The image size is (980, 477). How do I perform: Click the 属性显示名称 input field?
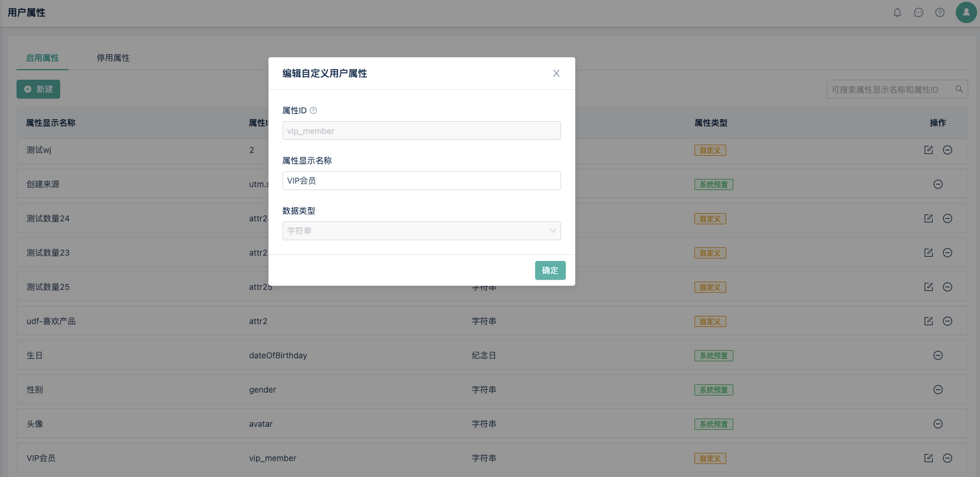[x=421, y=181]
